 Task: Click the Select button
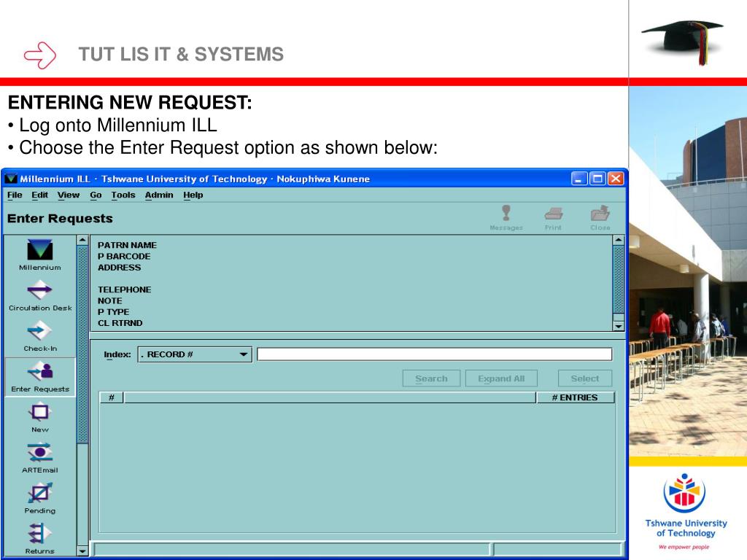(585, 378)
